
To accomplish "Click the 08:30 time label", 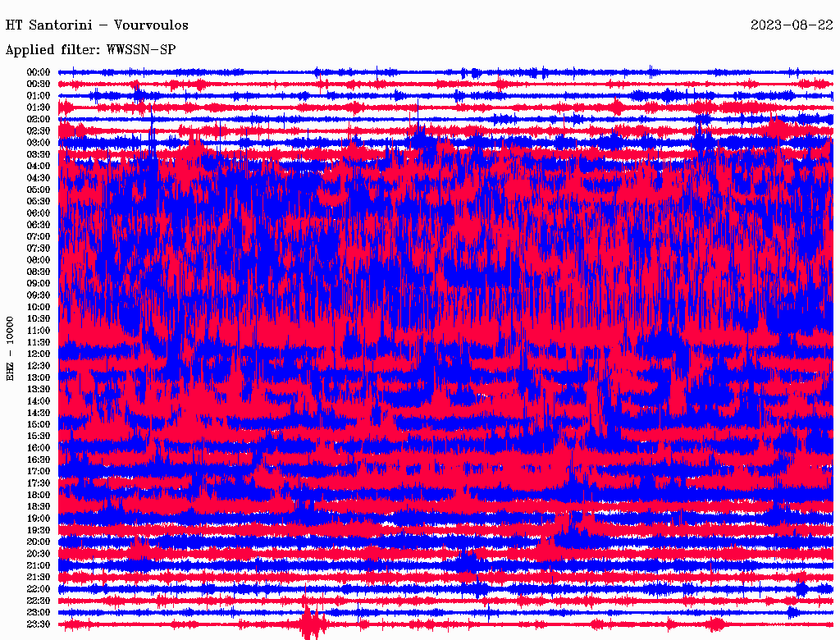I will tap(39, 272).
